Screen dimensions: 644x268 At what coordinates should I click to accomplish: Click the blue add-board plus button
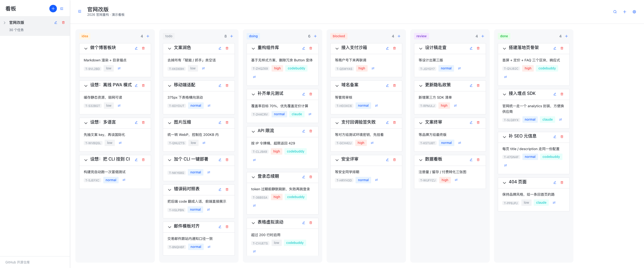click(x=53, y=9)
